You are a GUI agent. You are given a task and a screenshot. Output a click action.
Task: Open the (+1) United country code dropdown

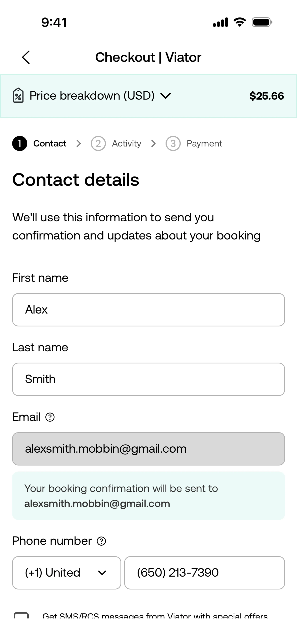67,573
